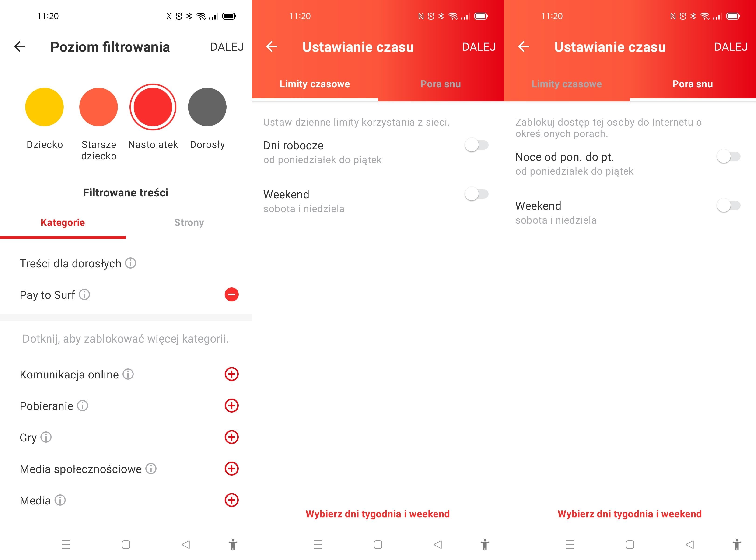Select the Dorosły filtering level
Viewport: 756px width, 560px height.
coord(208,106)
